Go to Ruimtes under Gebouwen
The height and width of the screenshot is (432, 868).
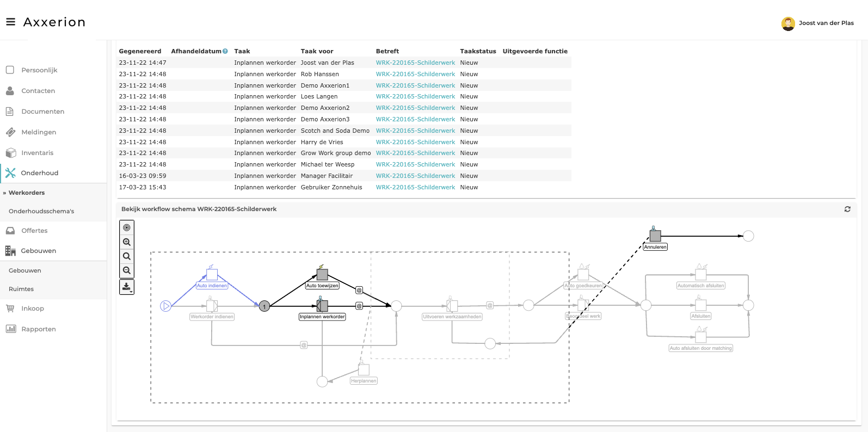pyautogui.click(x=21, y=289)
